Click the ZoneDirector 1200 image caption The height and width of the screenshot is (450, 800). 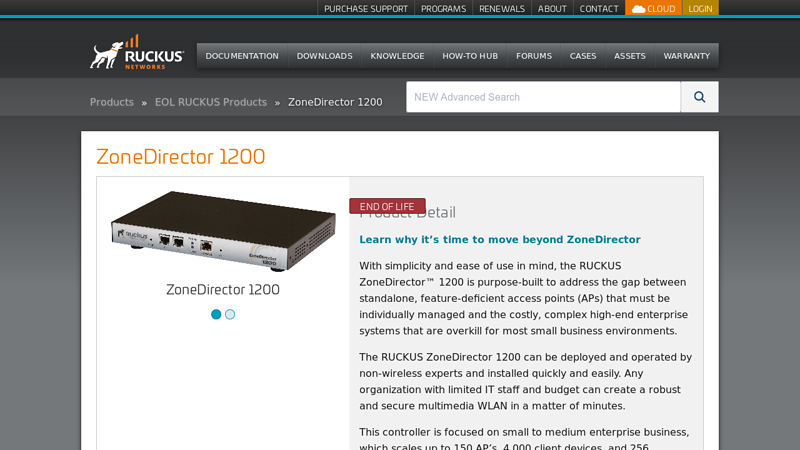(223, 289)
